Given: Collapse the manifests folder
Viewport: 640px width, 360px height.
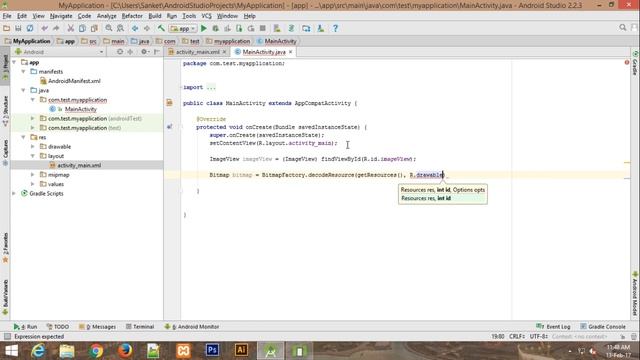Looking at the screenshot, I should (24, 71).
